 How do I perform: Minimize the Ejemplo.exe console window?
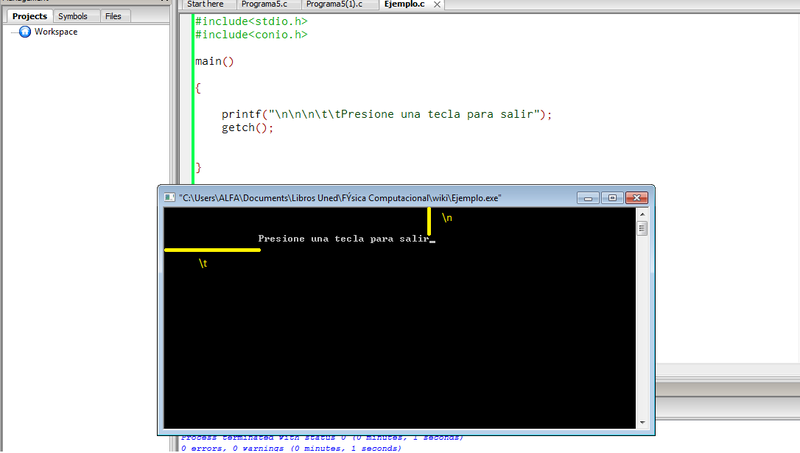point(588,198)
